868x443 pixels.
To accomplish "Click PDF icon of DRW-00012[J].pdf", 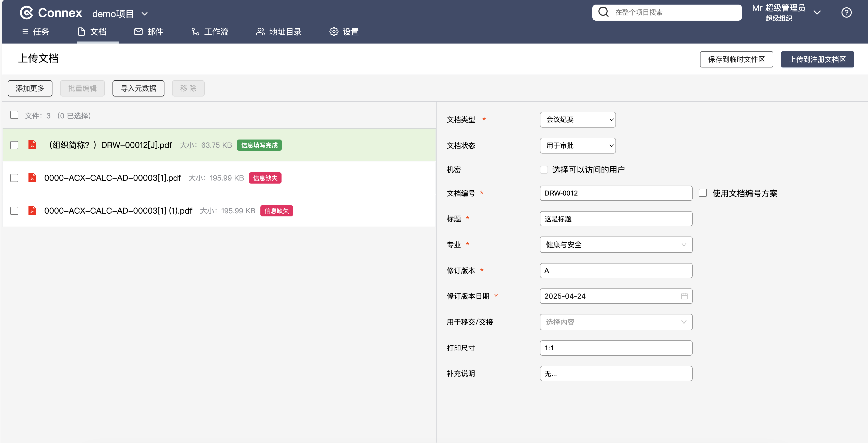I will [x=32, y=145].
